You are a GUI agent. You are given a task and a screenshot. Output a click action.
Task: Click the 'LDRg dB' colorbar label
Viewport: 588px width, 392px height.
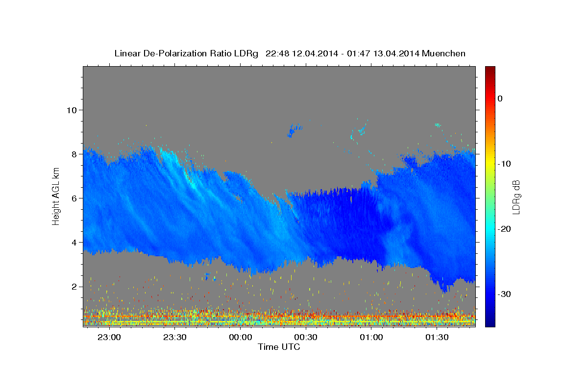point(515,197)
